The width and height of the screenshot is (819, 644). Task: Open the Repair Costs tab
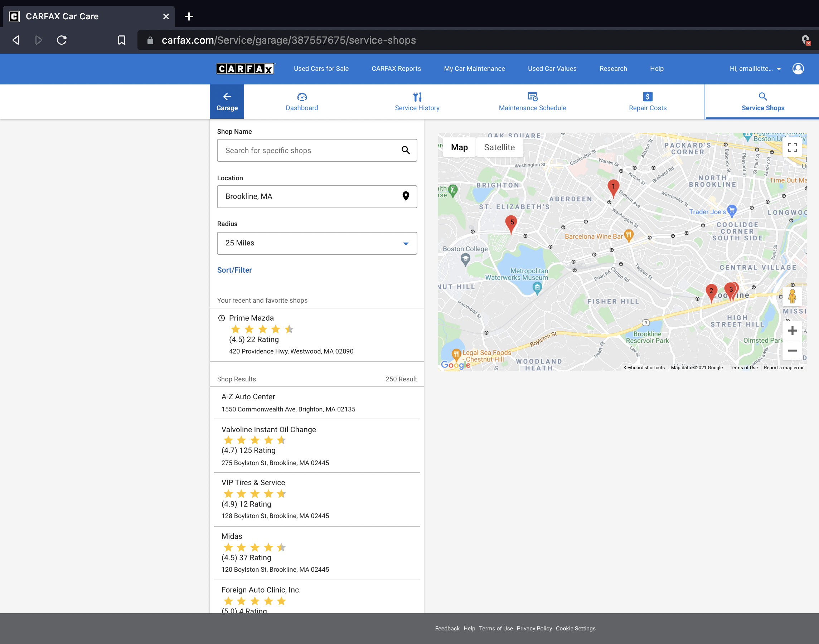click(647, 101)
